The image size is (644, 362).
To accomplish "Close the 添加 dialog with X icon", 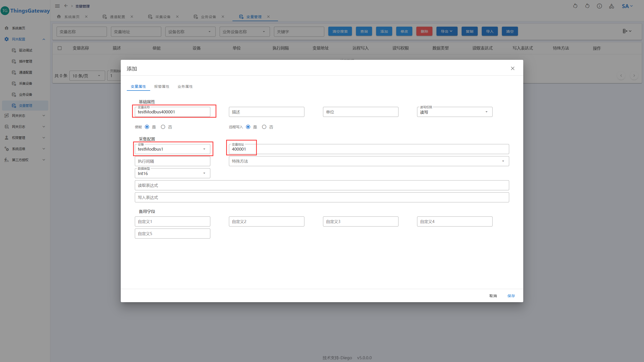I will click(512, 68).
